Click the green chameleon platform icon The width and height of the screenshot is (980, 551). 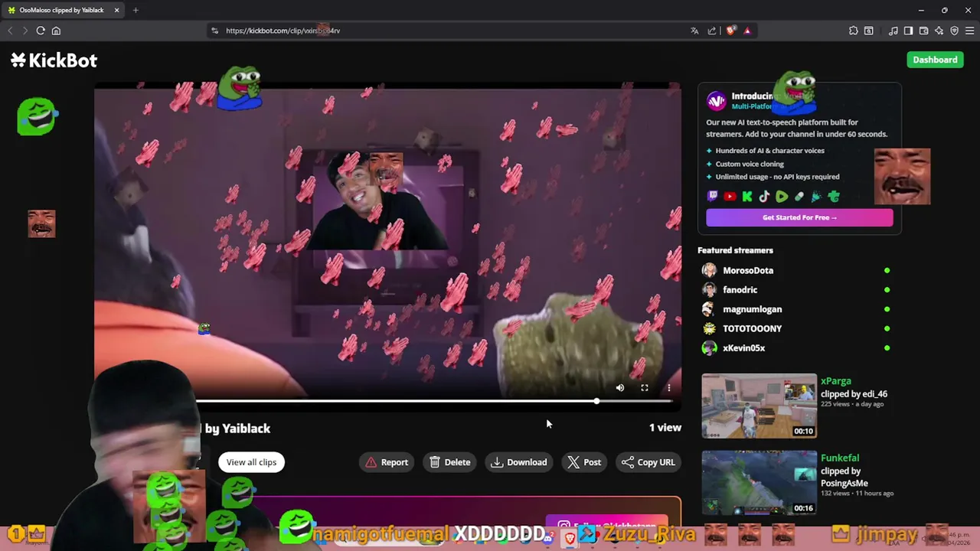834,197
